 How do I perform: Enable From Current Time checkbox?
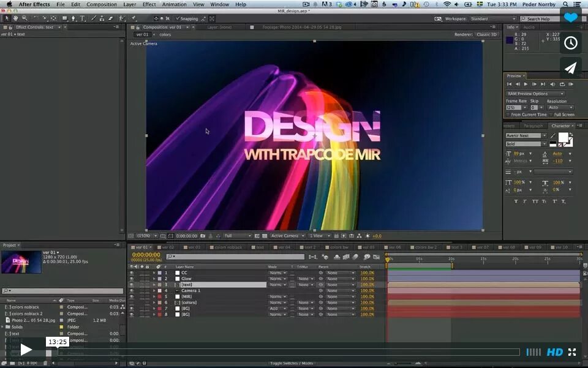click(508, 115)
